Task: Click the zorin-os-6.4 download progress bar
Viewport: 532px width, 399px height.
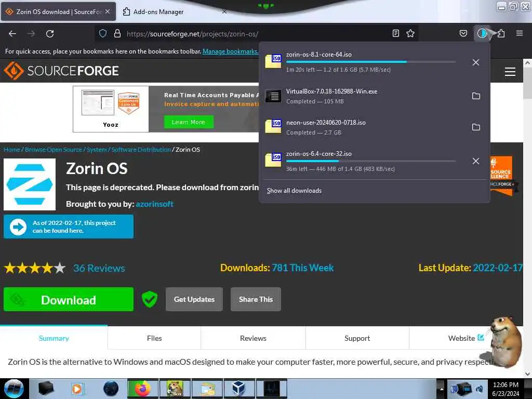Action: pyautogui.click(x=371, y=161)
